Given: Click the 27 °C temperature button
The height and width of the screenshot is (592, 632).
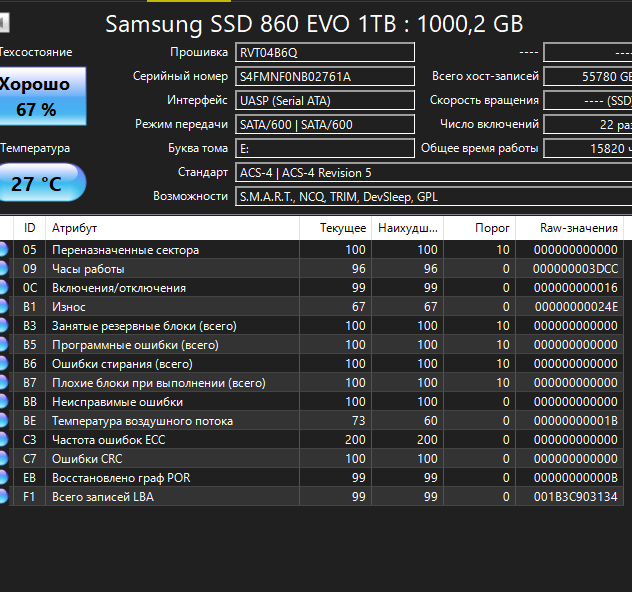Looking at the screenshot, I should click(x=42, y=183).
